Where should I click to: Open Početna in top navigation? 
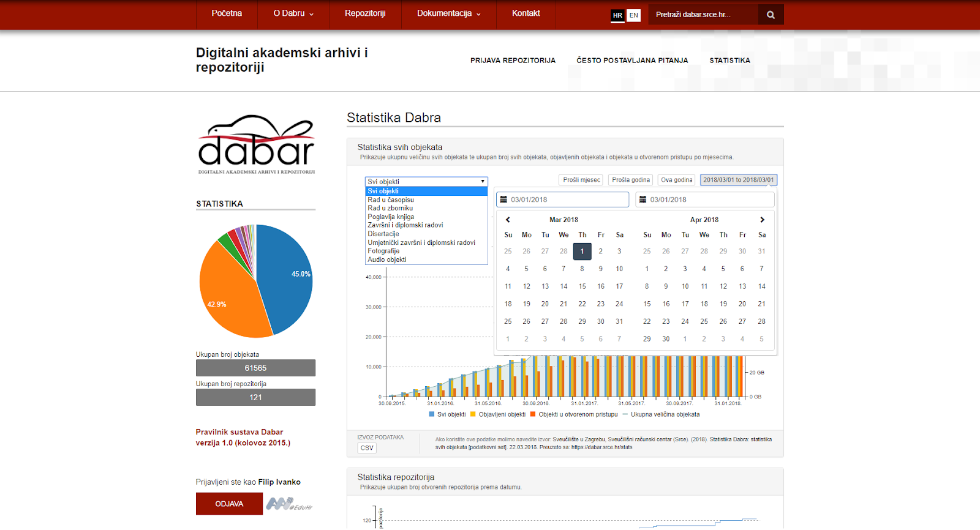[227, 13]
